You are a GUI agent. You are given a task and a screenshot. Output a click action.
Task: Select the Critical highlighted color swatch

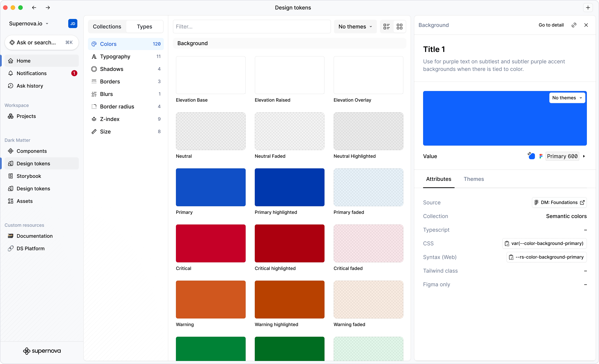289,243
